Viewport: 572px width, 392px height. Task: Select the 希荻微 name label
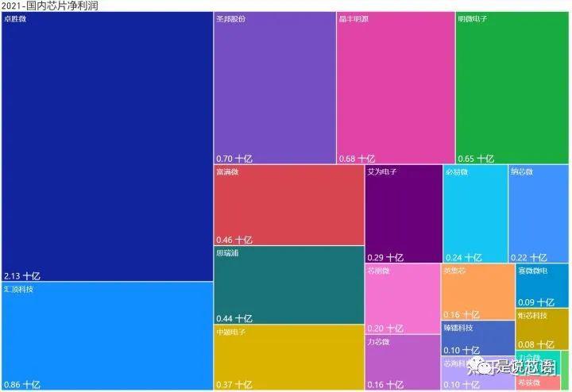(529, 382)
